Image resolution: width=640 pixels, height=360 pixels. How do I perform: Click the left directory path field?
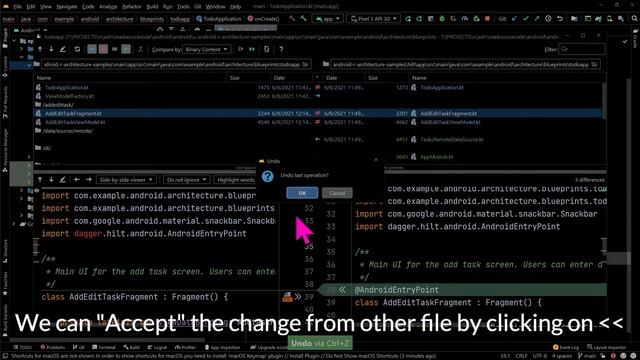176,64
